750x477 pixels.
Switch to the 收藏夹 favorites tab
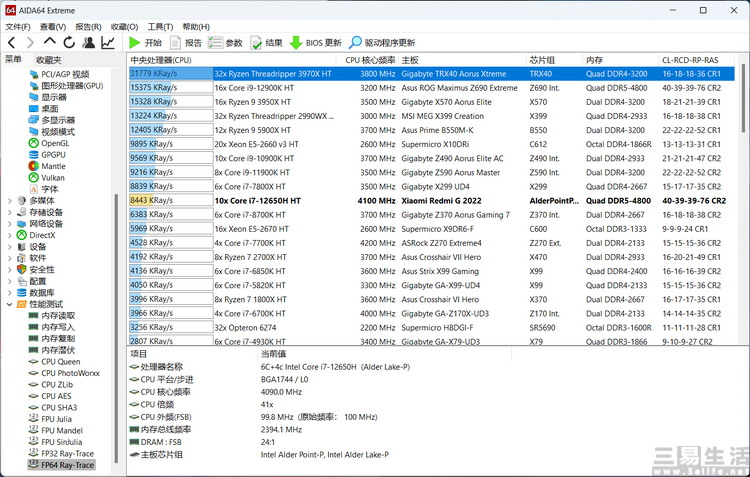pyautogui.click(x=49, y=60)
